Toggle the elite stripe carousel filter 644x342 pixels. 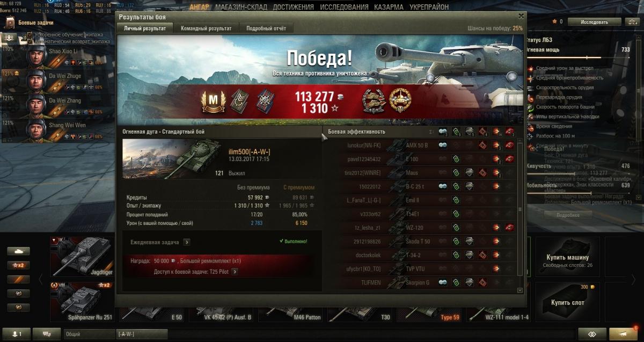pos(18,279)
